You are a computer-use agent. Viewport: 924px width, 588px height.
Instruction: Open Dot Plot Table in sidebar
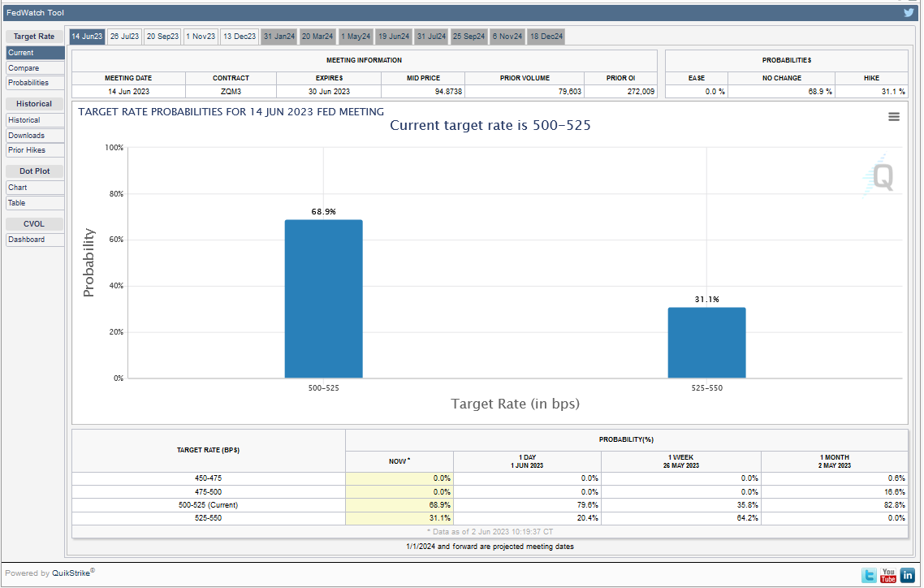point(36,203)
